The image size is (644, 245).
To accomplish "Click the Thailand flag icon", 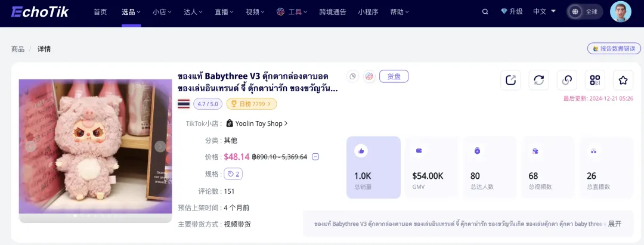I will (x=184, y=104).
